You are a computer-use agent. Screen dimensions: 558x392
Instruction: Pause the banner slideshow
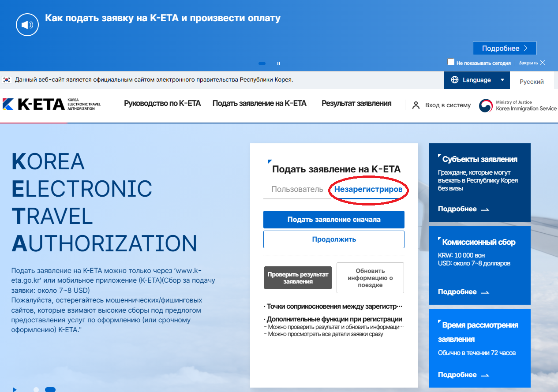[x=279, y=63]
